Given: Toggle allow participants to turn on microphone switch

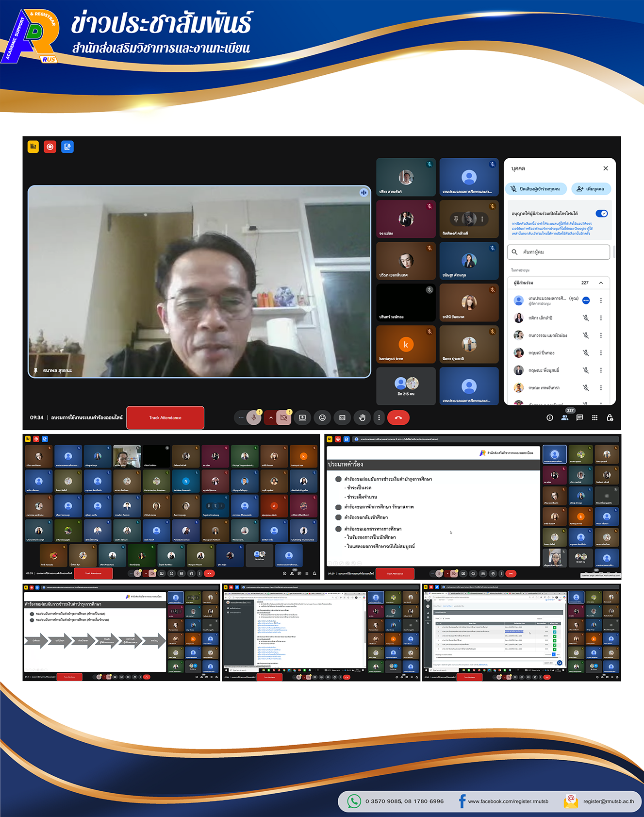Looking at the screenshot, I should tap(601, 214).
